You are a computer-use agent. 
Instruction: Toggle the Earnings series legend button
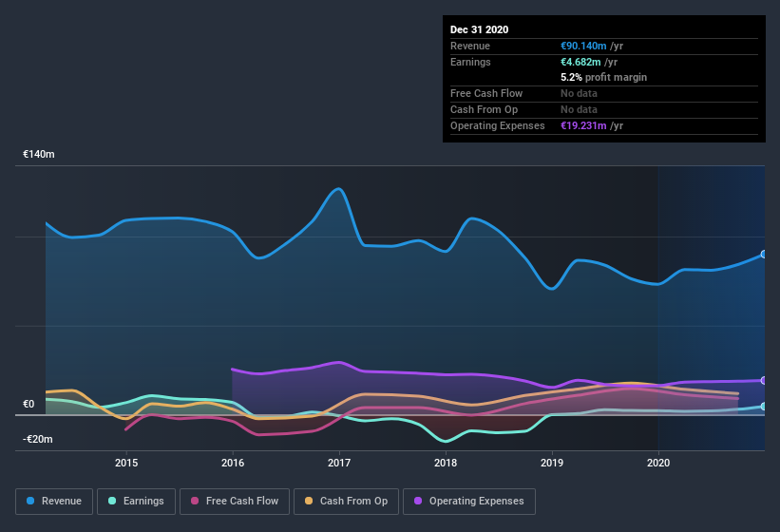point(136,502)
